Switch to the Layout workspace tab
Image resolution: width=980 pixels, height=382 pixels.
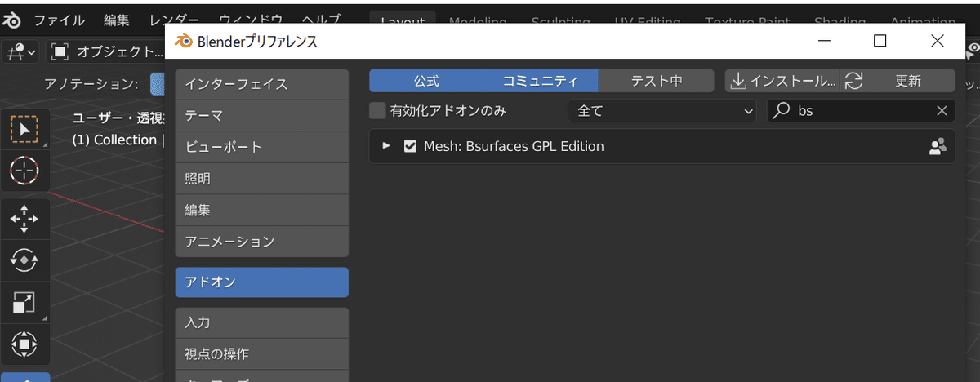pyautogui.click(x=403, y=20)
